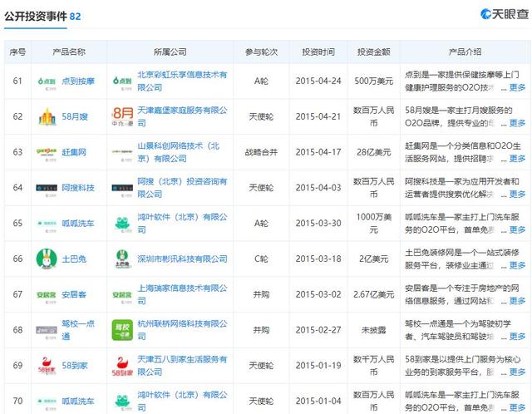Click the 土巴兔 green rabbit product icon
The height and width of the screenshot is (414, 532).
coord(46,259)
